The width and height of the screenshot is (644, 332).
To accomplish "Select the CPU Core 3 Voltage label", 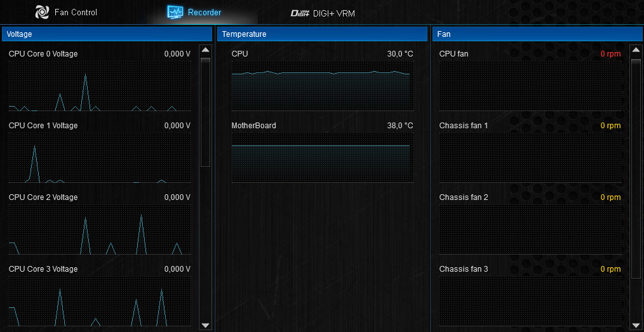I will pos(43,269).
